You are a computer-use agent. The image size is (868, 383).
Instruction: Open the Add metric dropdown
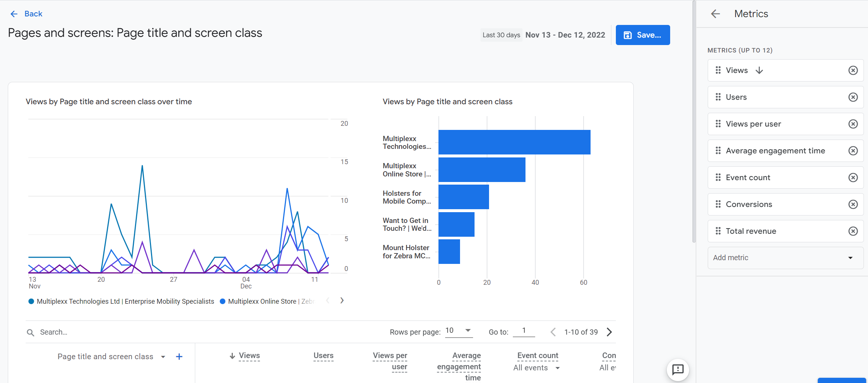pos(785,258)
